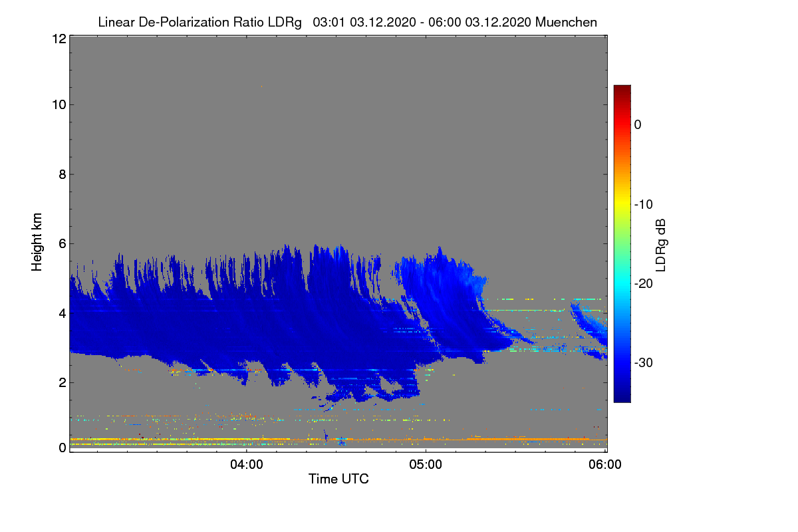Click the '12' height axis label

pos(59,39)
